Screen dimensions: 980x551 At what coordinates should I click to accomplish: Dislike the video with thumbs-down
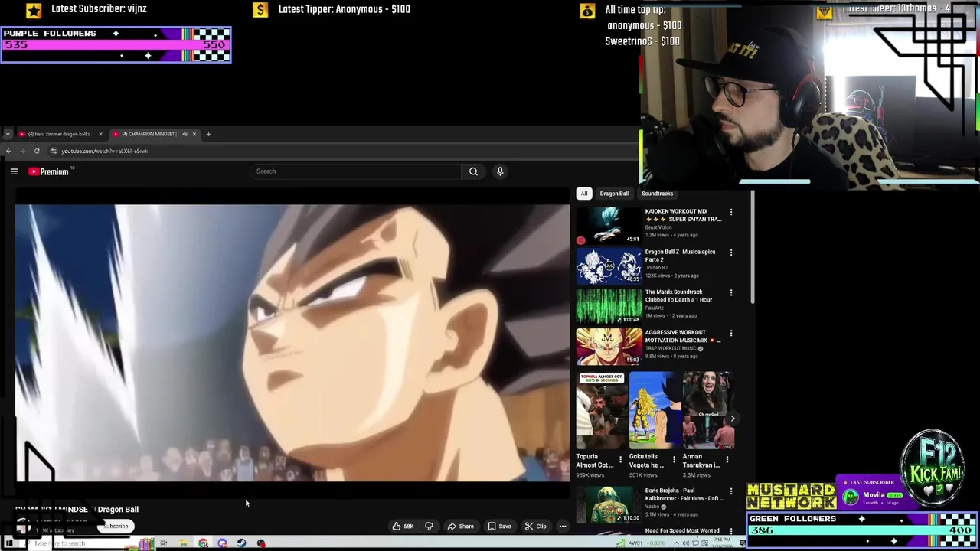[429, 526]
